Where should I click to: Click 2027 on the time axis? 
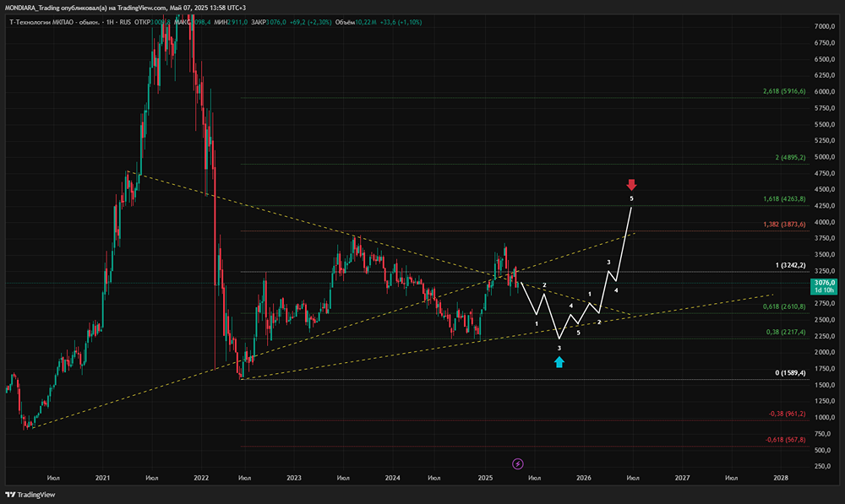[x=682, y=478]
